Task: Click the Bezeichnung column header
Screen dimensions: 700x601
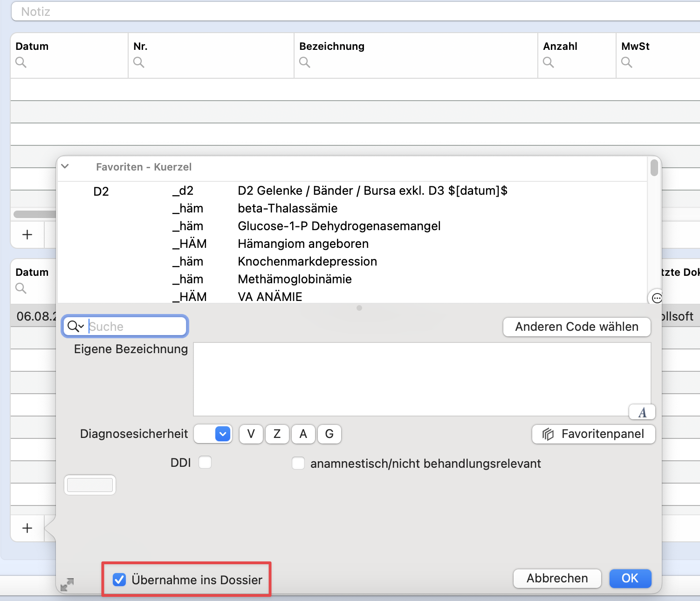Action: (332, 46)
